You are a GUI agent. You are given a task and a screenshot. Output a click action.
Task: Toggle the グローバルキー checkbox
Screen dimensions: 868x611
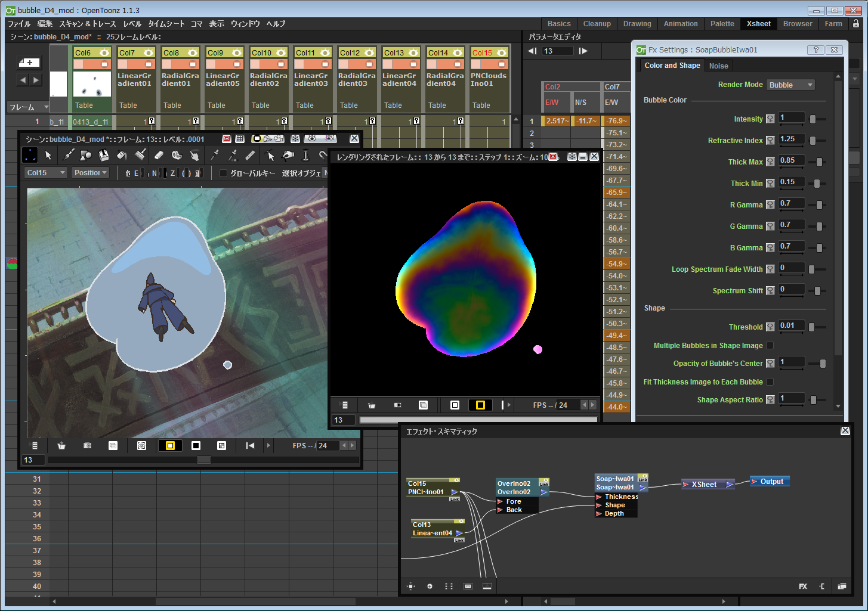[x=224, y=173]
